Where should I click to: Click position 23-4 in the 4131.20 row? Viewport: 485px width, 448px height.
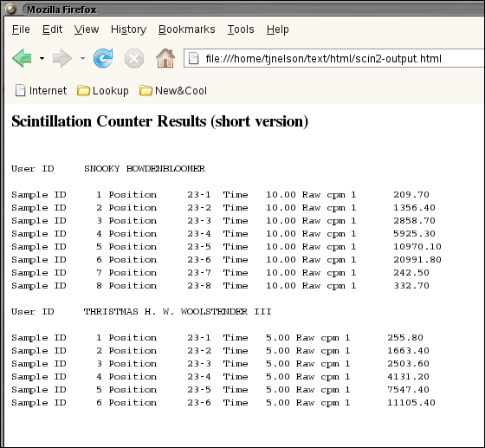point(199,377)
